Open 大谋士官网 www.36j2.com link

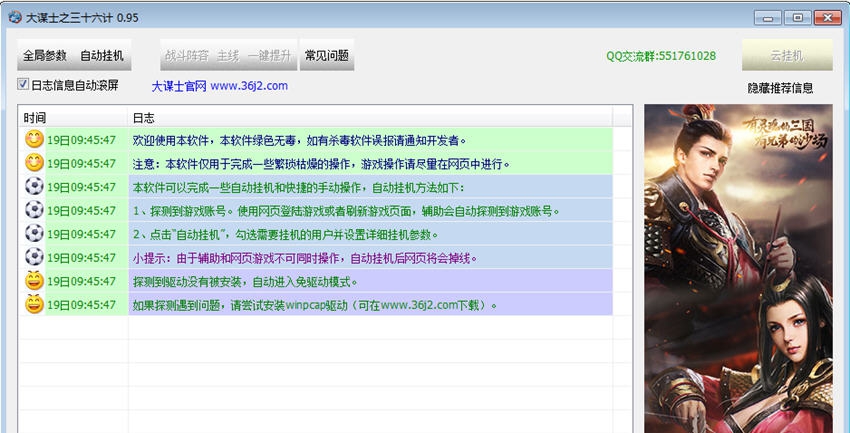tap(220, 86)
